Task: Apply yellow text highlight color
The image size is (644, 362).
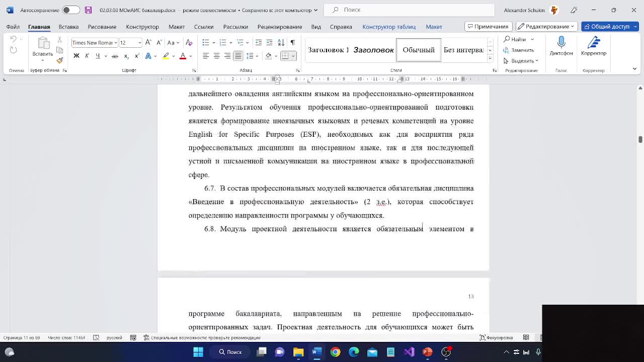Action: click(x=166, y=56)
